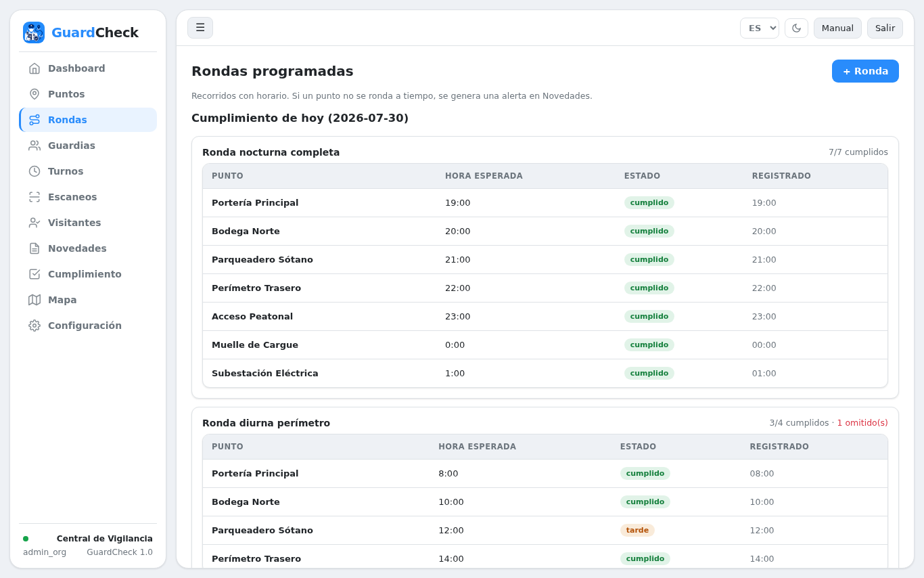Click the Visitantes user-check icon
Image resolution: width=924 pixels, height=578 pixels.
point(34,223)
